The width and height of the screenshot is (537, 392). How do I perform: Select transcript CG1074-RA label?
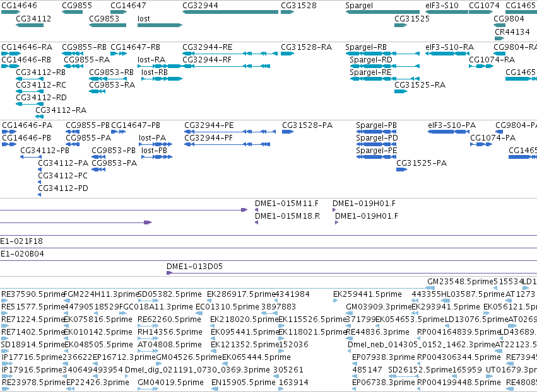pyautogui.click(x=492, y=59)
